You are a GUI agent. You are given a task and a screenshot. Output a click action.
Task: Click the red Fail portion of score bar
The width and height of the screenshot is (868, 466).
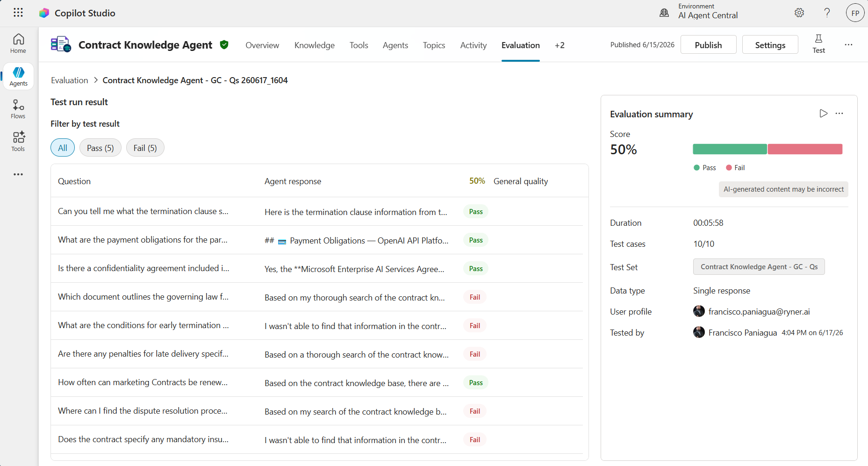click(x=805, y=149)
